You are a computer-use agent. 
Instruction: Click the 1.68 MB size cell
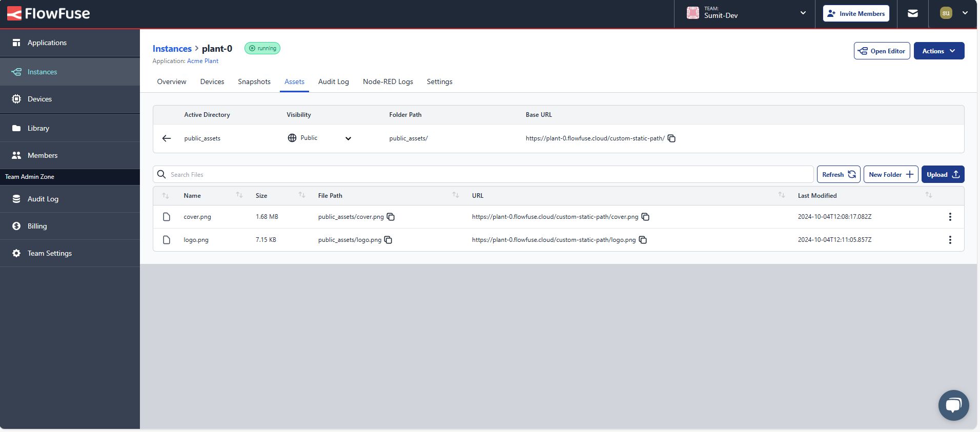pos(267,217)
